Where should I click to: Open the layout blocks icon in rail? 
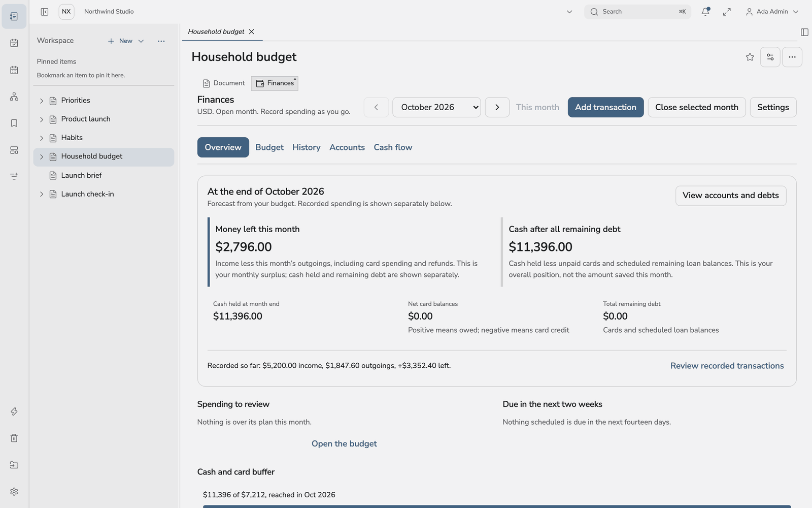click(x=14, y=150)
